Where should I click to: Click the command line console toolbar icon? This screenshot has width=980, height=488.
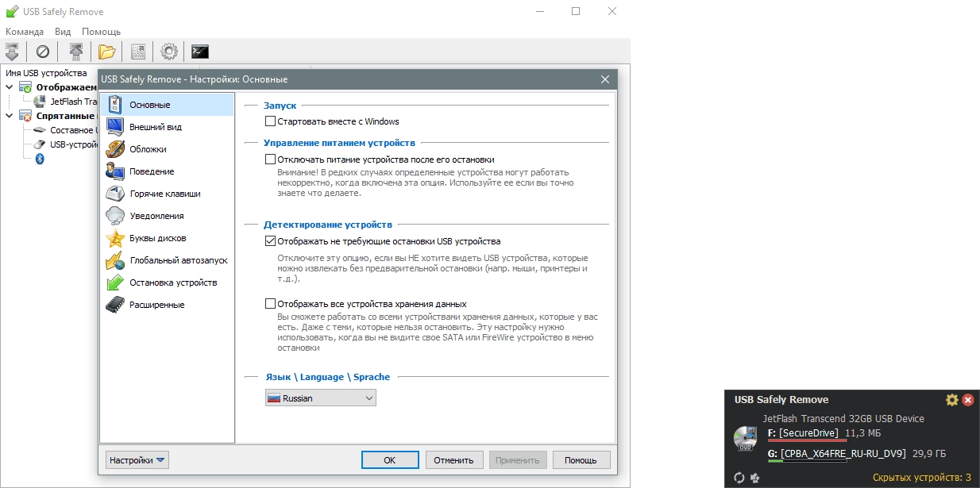pyautogui.click(x=200, y=52)
